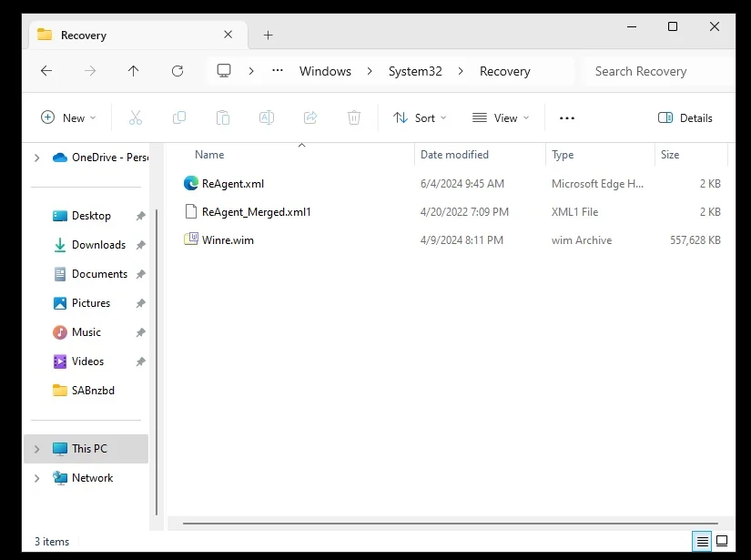Click the Edge icon next to ReAgent.xml
Viewport: 751px width, 560px height.
191,183
